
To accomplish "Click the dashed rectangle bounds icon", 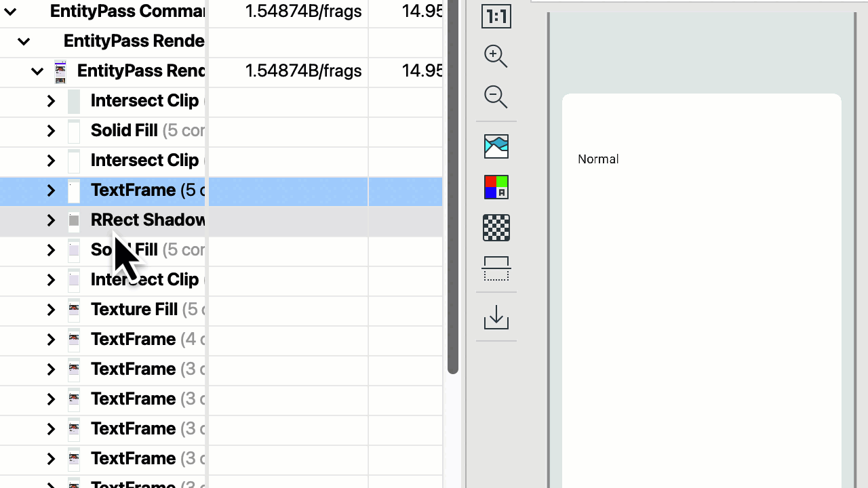I will [496, 269].
